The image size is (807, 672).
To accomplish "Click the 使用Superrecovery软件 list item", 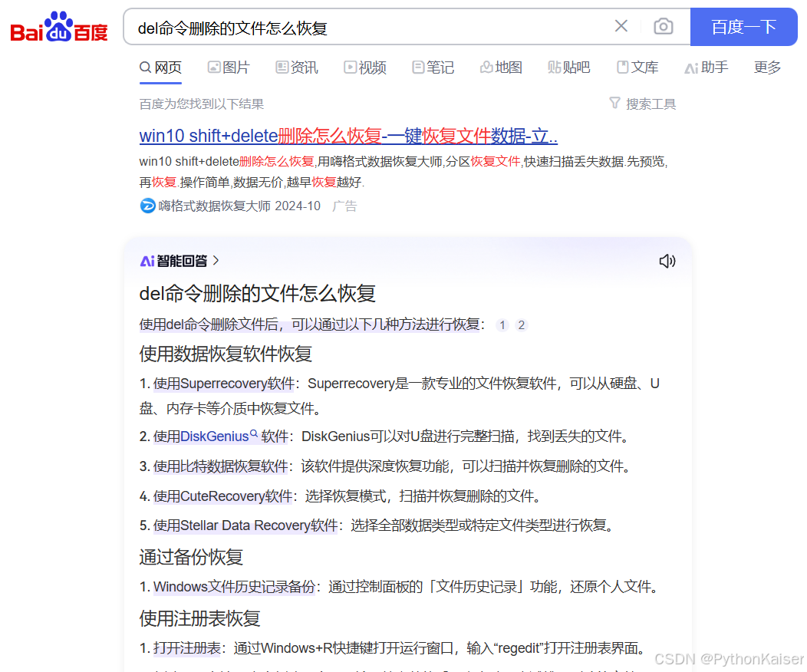I will pos(224,384).
